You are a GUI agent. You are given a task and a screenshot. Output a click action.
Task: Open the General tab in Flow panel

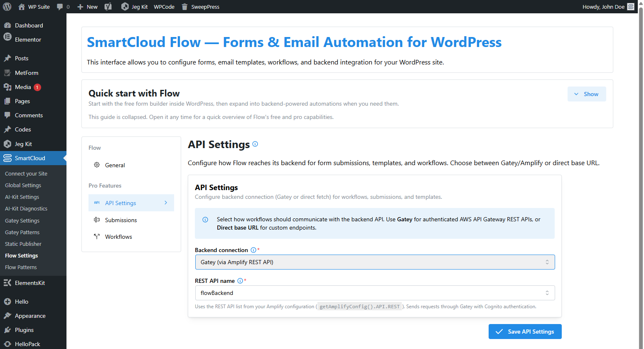131,165
